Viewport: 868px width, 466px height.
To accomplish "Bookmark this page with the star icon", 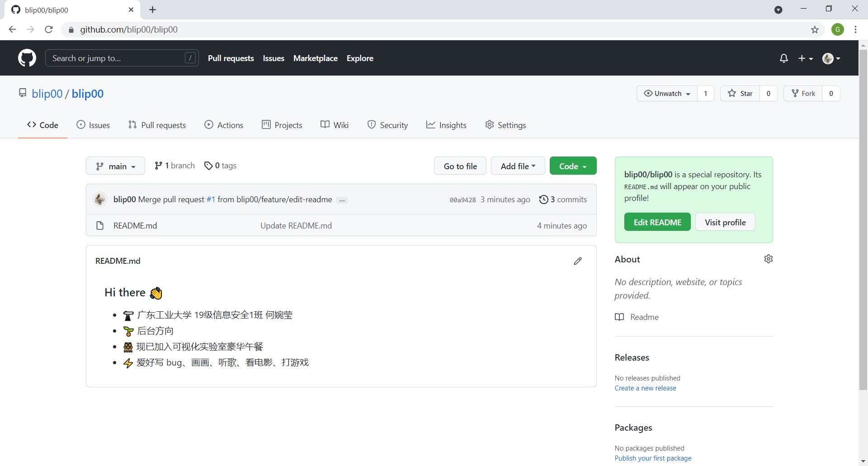I will tap(815, 30).
